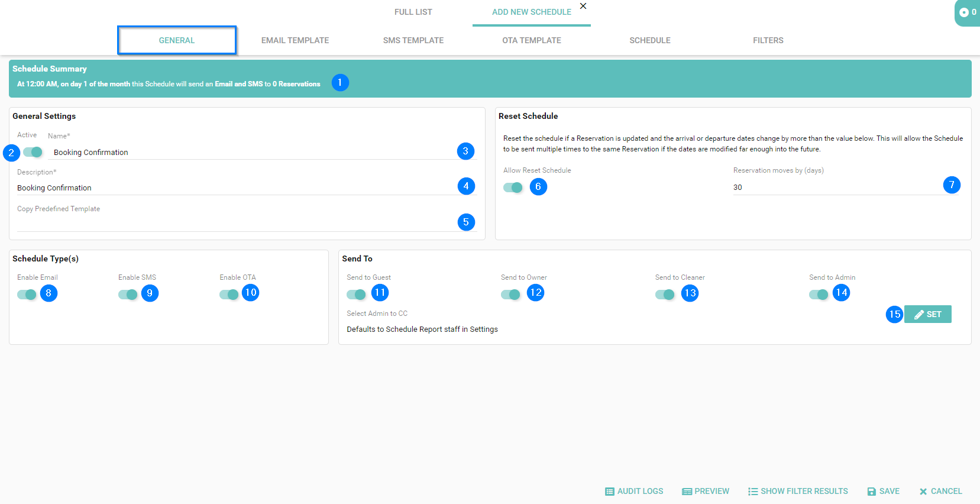Open the Copy Predefined Template dropdown
This screenshot has width=980, height=504.
click(237, 223)
